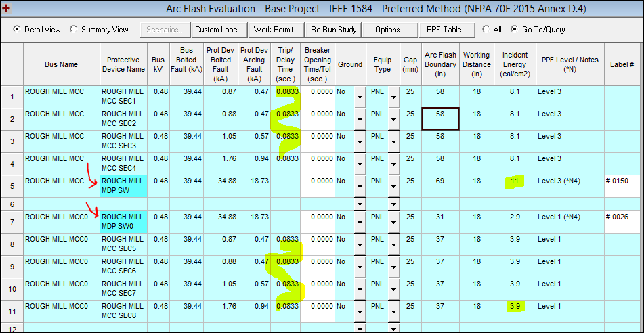Select the Detail View radio button
Screen dimensions: 644x333
(x=17, y=30)
